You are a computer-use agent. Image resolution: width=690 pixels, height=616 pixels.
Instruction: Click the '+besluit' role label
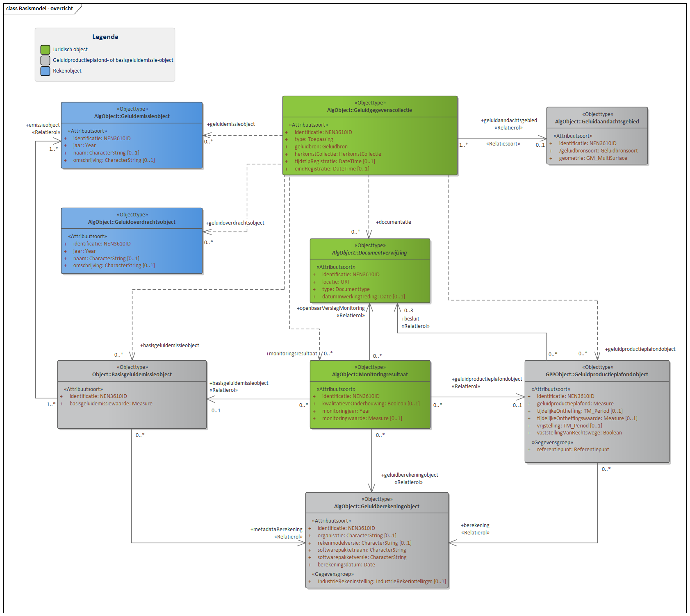[x=410, y=319]
